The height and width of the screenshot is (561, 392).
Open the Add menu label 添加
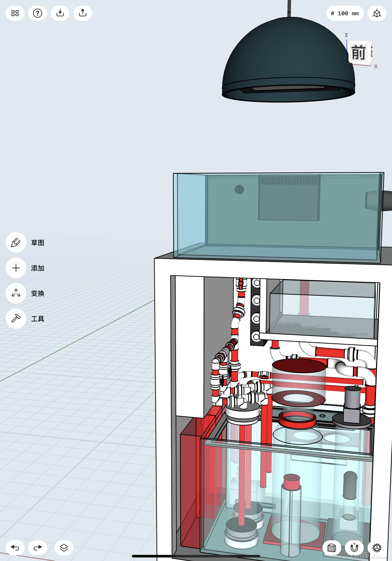pos(38,268)
